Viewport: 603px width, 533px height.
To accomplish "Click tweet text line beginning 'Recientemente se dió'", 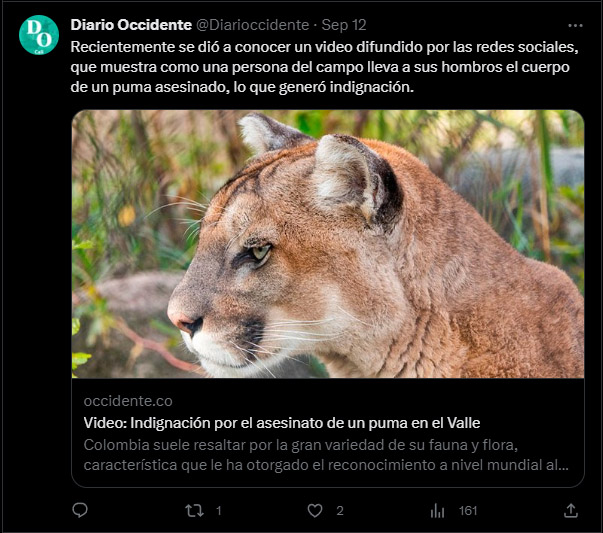I will click(x=325, y=47).
